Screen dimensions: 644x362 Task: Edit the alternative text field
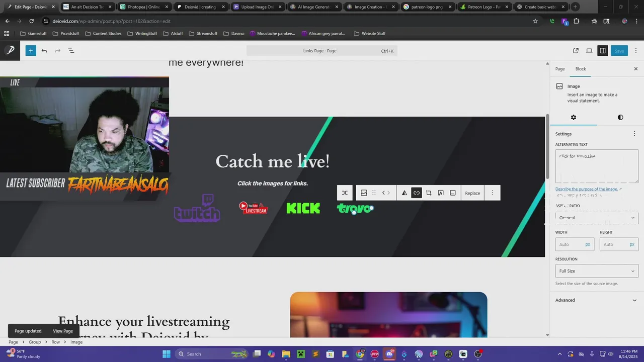pos(597,166)
